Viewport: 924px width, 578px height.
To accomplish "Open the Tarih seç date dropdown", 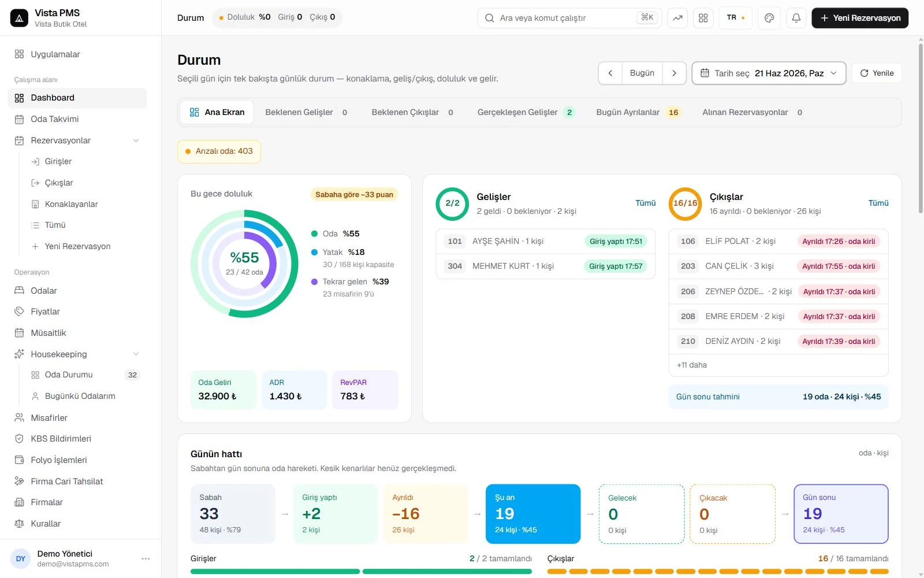I will tap(769, 73).
